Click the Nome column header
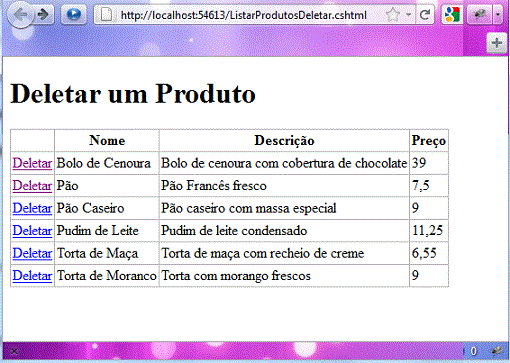 tap(107, 141)
